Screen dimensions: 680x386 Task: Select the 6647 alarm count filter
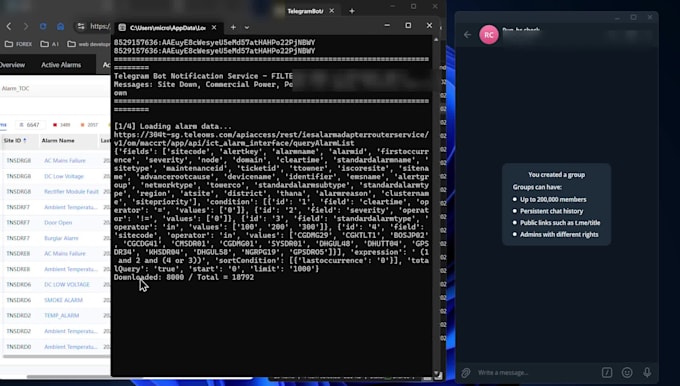click(30, 125)
